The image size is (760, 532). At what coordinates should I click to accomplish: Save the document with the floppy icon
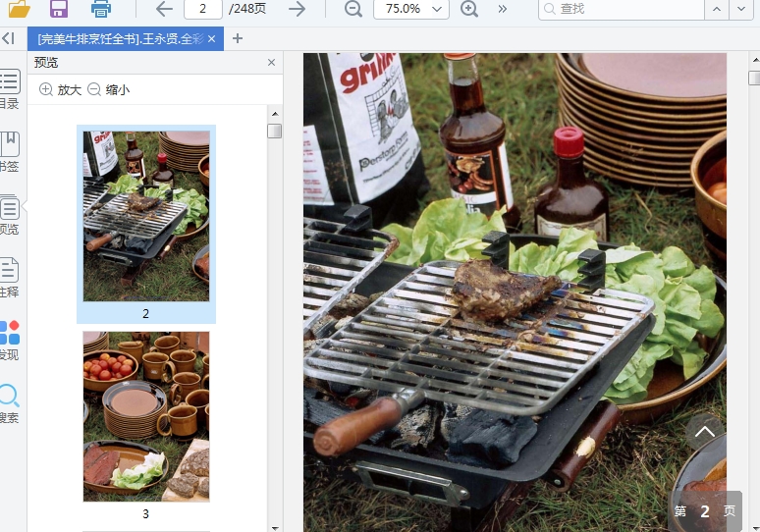(59, 8)
